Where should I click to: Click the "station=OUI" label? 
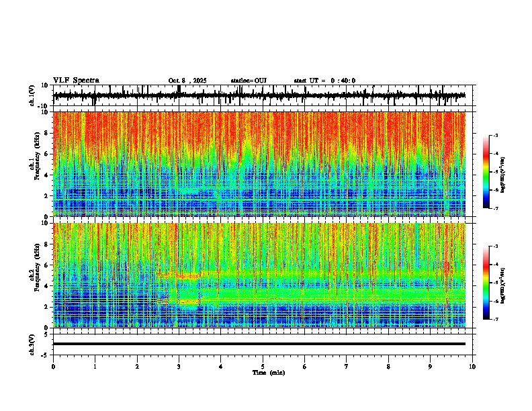tap(249, 81)
